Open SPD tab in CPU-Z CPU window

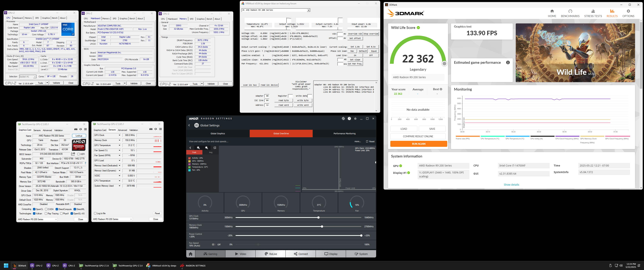pos(37,18)
